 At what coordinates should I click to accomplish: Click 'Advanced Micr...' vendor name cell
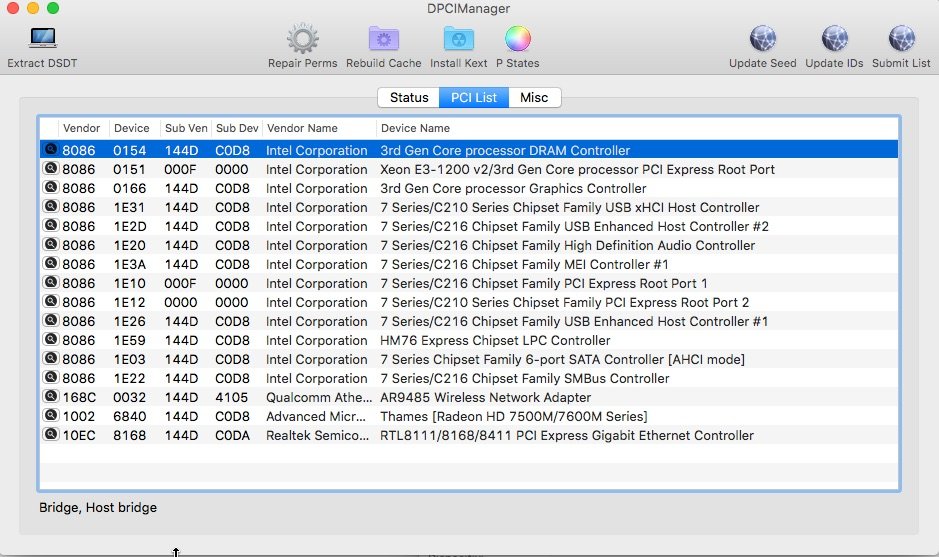tap(316, 416)
